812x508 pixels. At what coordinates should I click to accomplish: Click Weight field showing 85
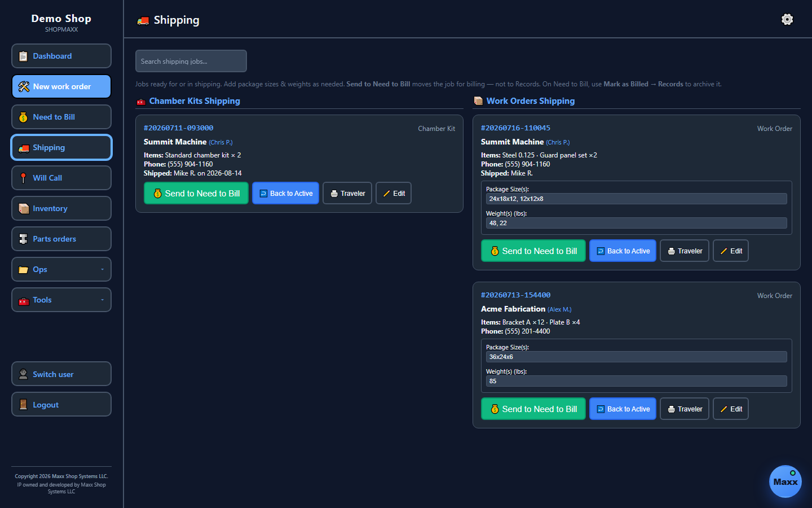pos(637,381)
